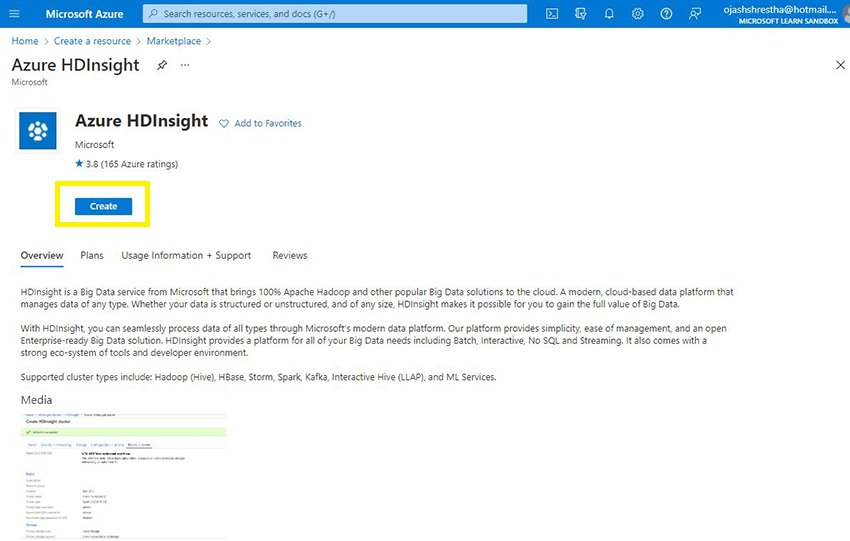
Task: Switch to the Plans tab
Action: [92, 255]
